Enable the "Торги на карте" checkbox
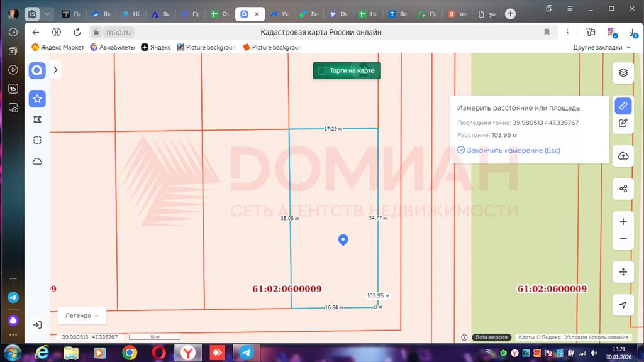This screenshot has width=644, height=362. (323, 71)
